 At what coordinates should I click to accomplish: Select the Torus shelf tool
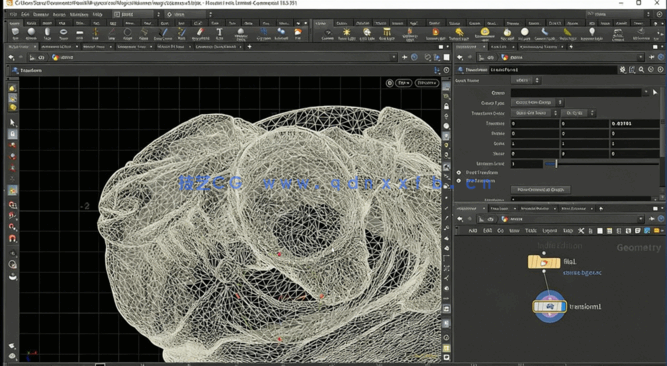(63, 33)
